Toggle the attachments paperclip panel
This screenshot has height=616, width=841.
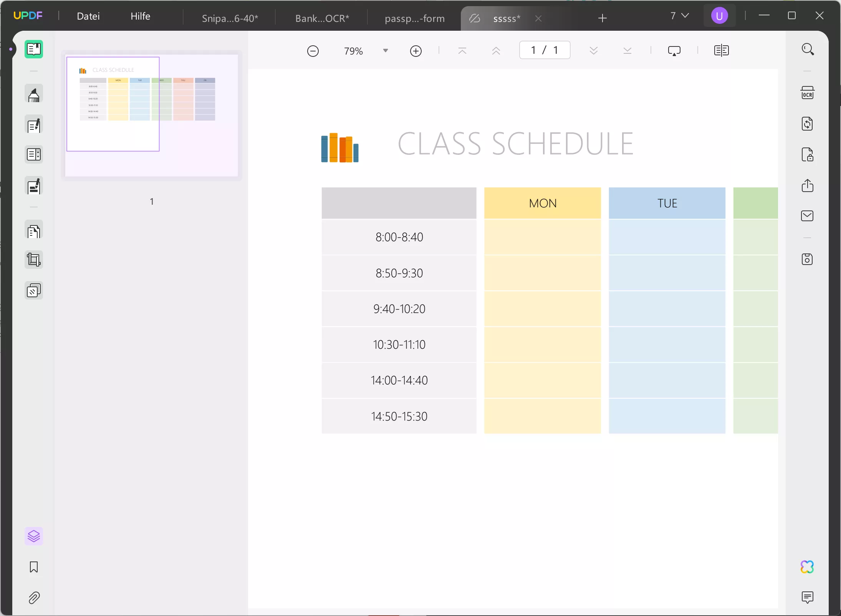[34, 598]
